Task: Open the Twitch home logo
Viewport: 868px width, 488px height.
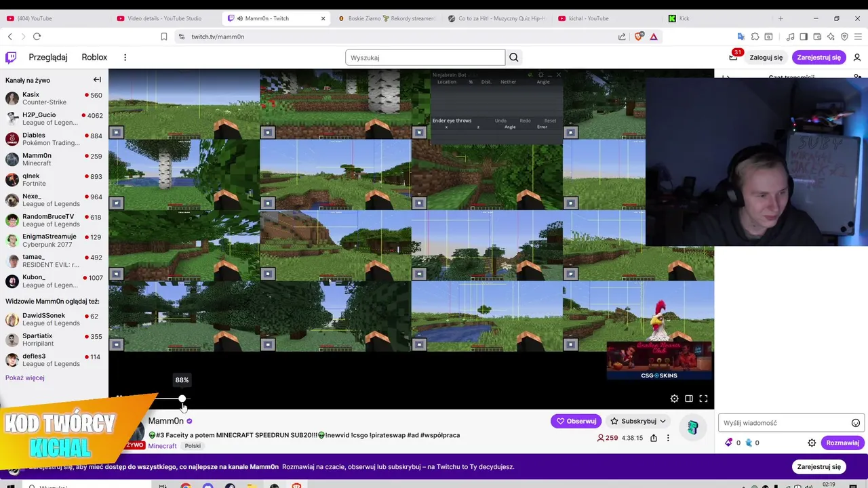Action: pyautogui.click(x=11, y=58)
